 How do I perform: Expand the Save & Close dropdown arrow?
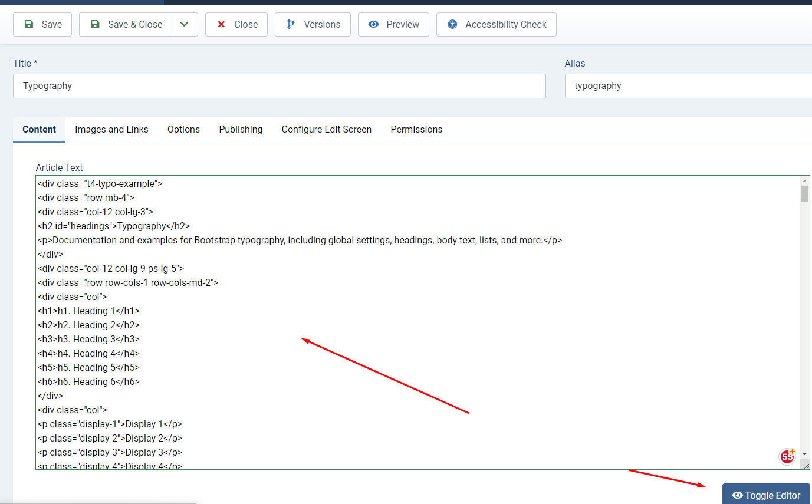pos(184,25)
